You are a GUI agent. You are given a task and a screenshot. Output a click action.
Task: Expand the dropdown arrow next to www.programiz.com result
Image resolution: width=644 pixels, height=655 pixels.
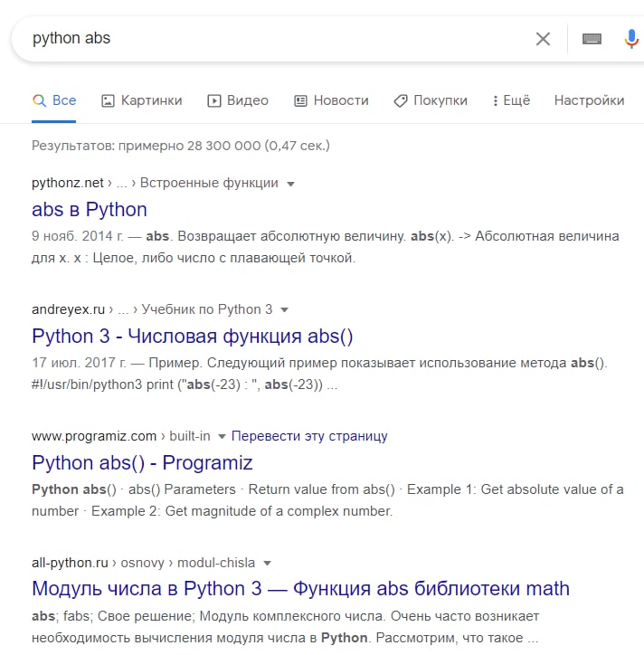tap(223, 437)
